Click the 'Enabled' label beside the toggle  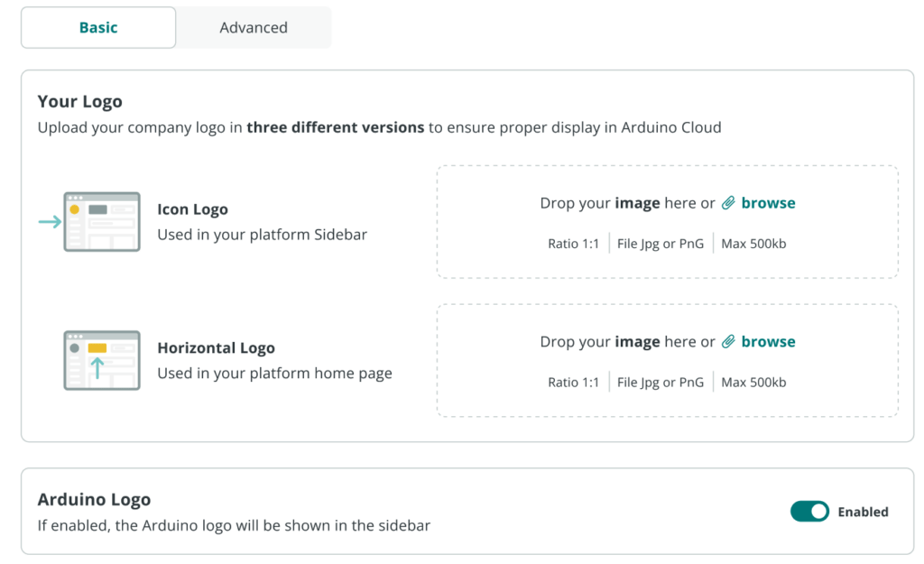(x=864, y=512)
